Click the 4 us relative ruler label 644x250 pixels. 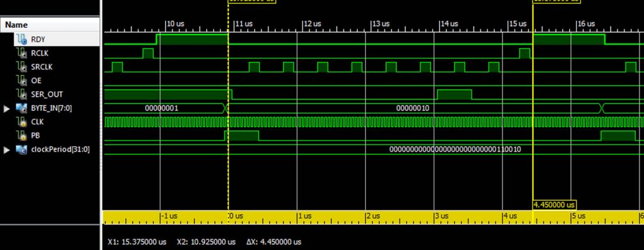[x=511, y=215]
